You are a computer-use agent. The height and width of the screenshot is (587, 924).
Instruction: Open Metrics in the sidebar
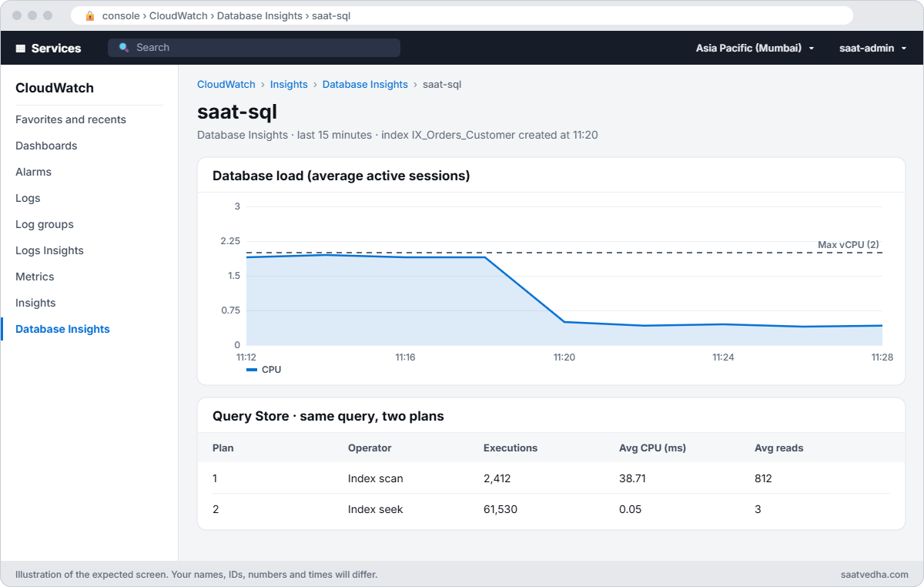coord(35,277)
